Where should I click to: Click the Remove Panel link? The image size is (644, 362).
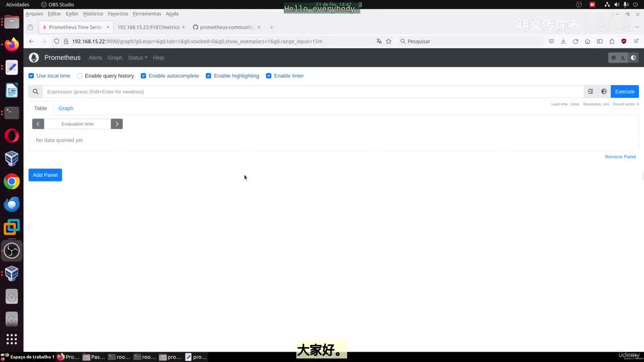(x=620, y=157)
